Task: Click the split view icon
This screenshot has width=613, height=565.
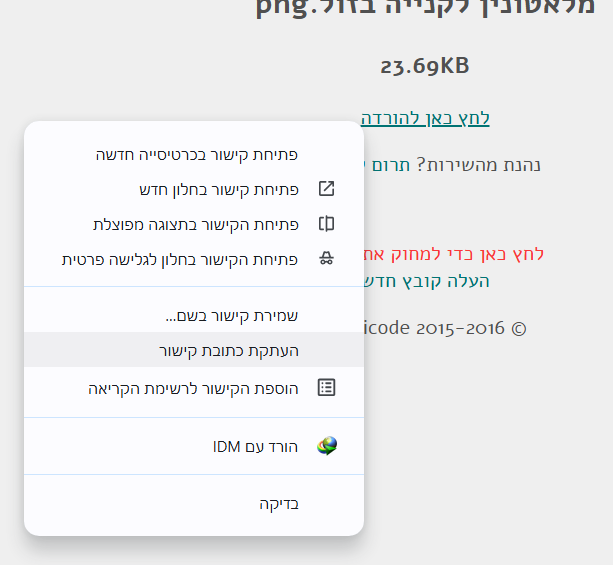Action: tap(326, 224)
